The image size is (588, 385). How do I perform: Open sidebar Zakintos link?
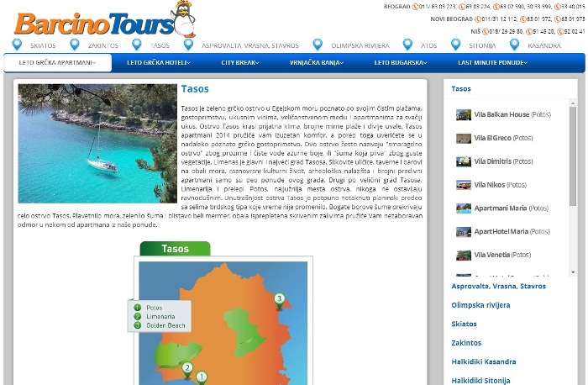tap(466, 343)
